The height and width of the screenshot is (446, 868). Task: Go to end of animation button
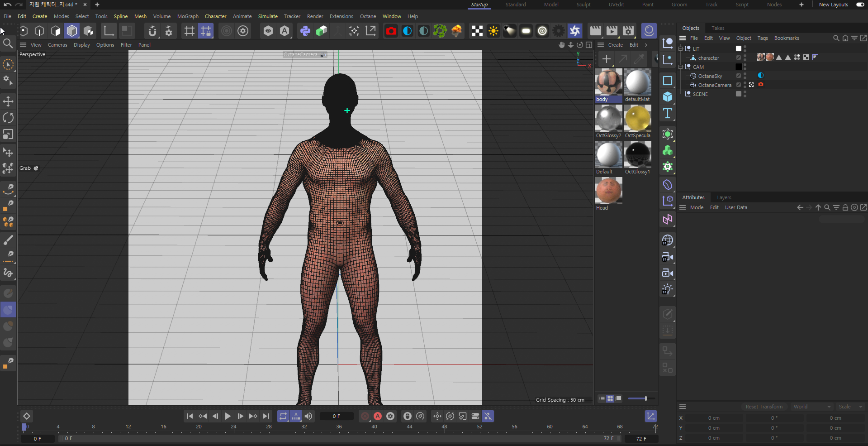pyautogui.click(x=266, y=416)
